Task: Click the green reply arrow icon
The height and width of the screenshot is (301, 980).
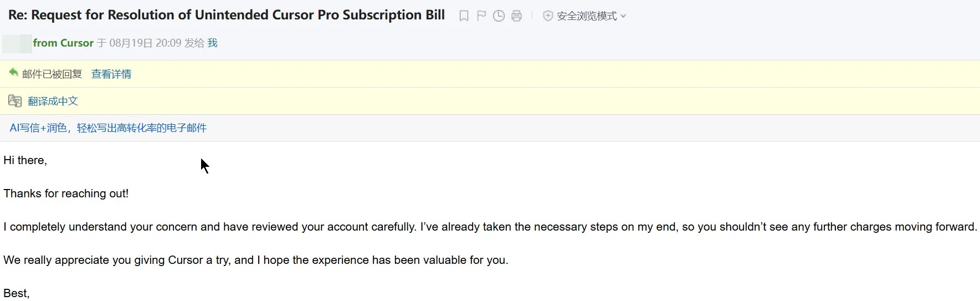Action: pyautogui.click(x=13, y=73)
